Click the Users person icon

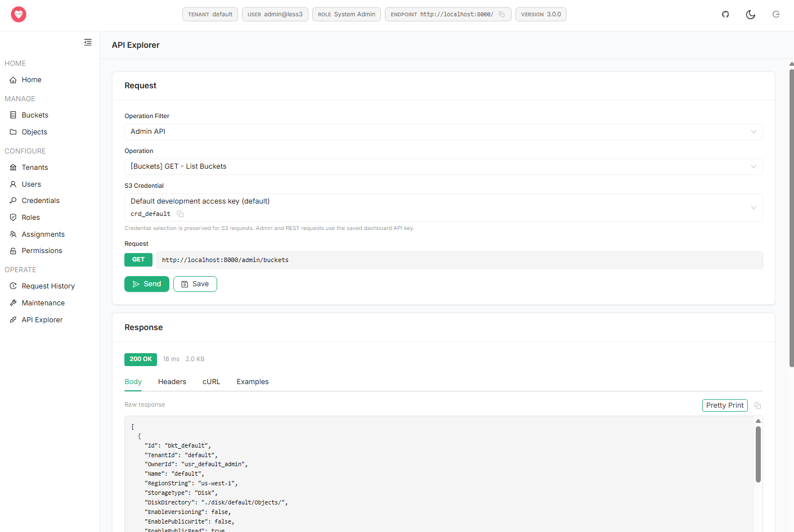(x=13, y=184)
